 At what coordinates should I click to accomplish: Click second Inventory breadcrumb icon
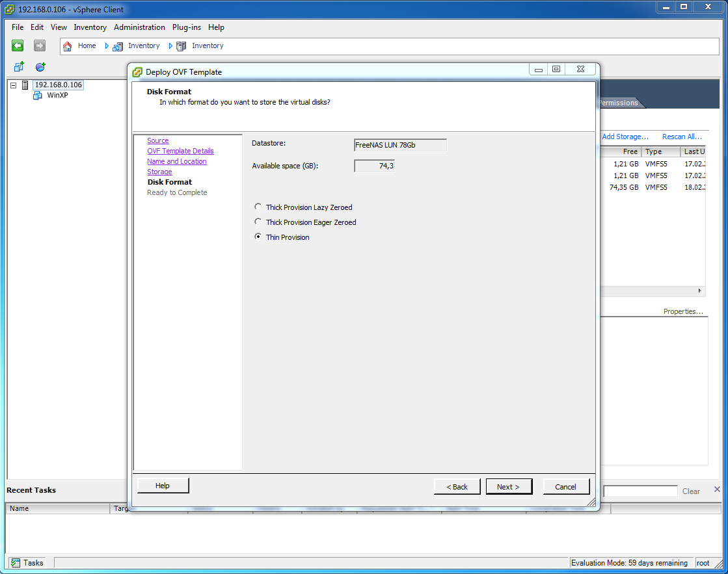click(x=181, y=46)
